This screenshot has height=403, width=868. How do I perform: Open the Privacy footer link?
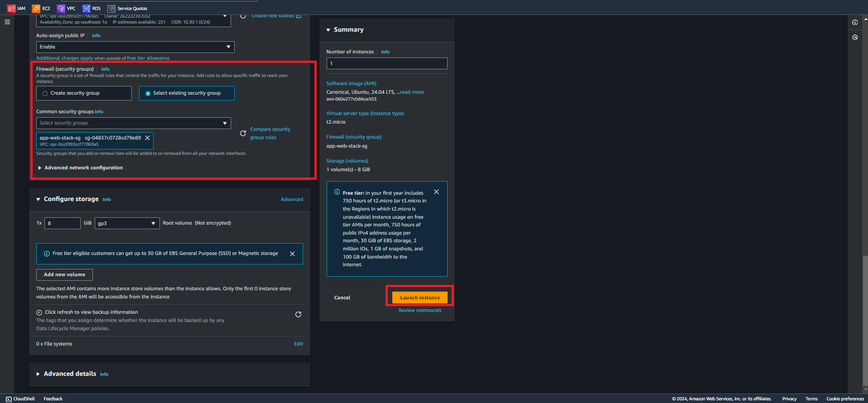coord(789,399)
